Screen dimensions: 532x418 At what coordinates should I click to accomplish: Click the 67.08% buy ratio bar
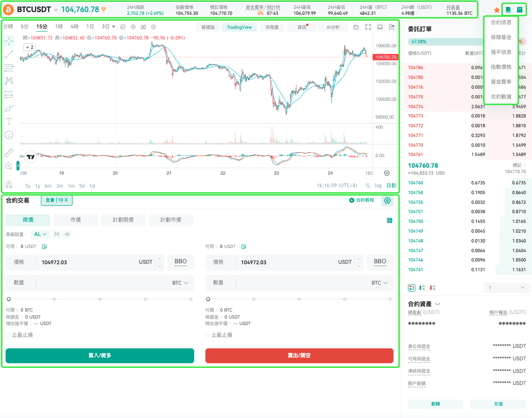(446, 42)
